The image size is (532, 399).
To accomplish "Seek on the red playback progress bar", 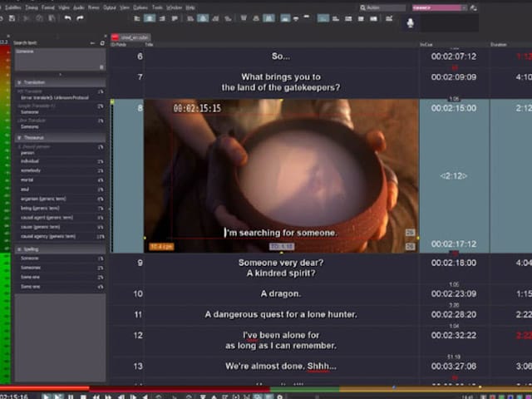I will [x=135, y=388].
